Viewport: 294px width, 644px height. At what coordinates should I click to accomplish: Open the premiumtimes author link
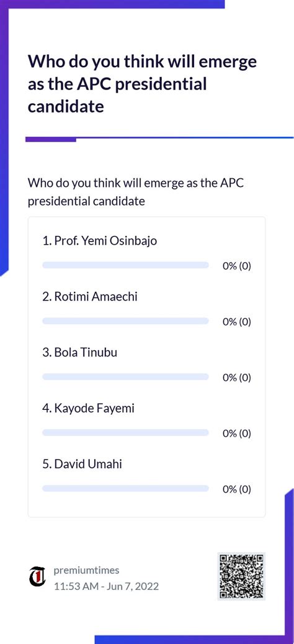point(86,570)
